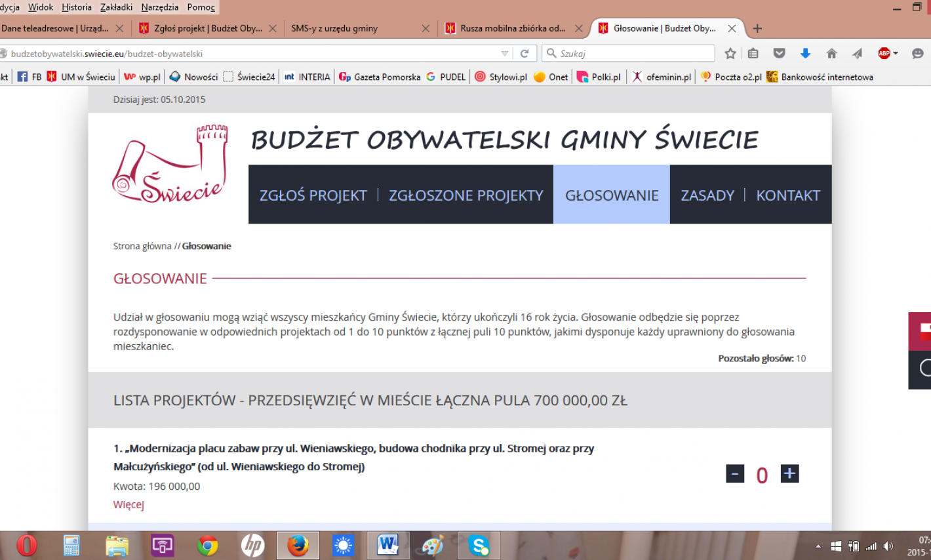Open the wp.pl bookmark
Viewport: 931px width, 560px height.
142,77
